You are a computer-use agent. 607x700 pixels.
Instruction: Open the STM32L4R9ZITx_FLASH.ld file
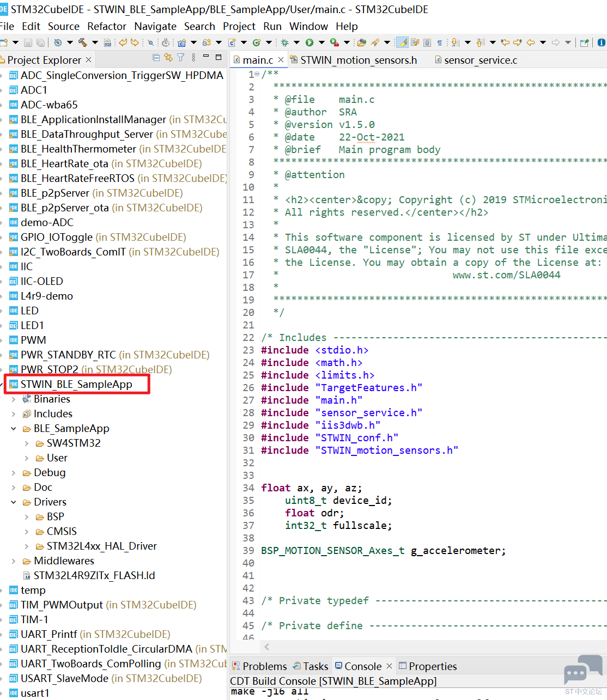coord(94,575)
